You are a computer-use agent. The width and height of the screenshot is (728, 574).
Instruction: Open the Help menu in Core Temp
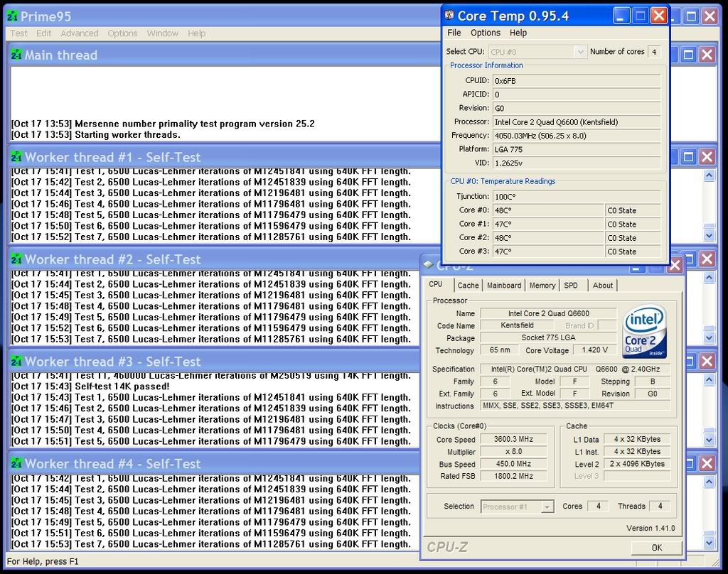point(518,33)
